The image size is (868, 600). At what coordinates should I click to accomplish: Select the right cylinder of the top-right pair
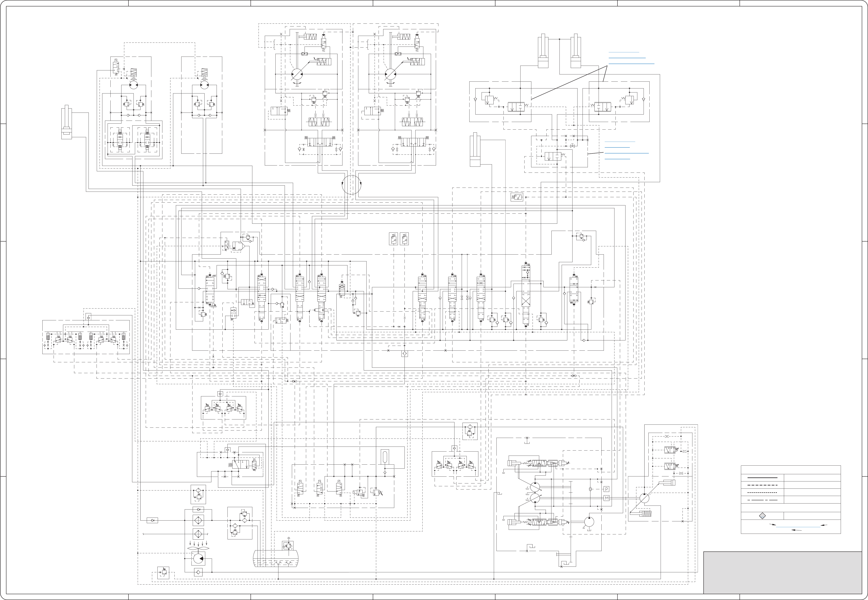coord(576,51)
